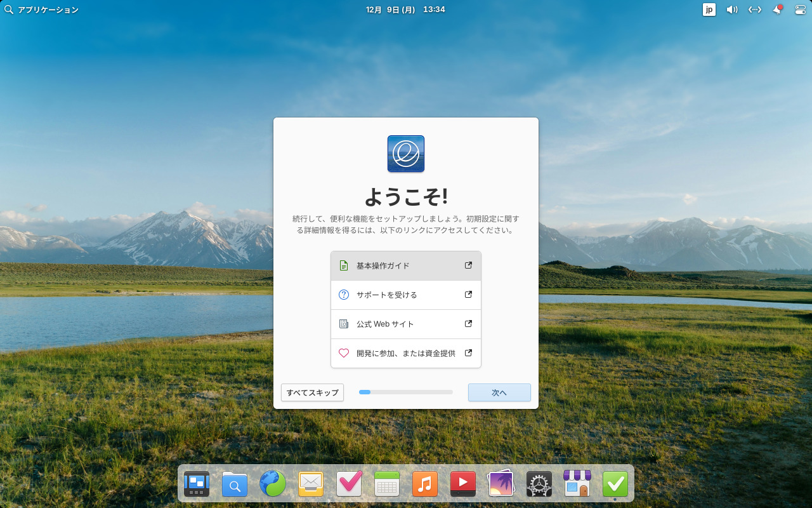Open the Music app from the dock
This screenshot has height=508, width=812.
click(425, 484)
